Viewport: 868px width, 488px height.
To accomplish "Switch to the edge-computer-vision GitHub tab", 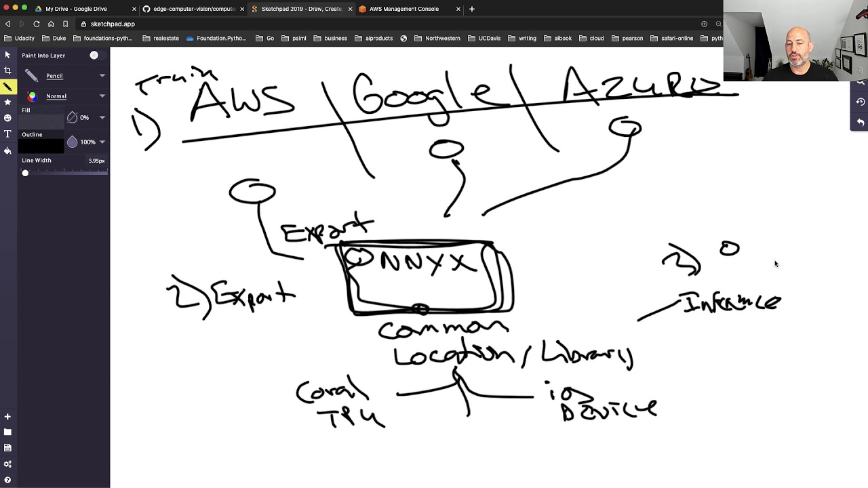I will (x=194, y=9).
